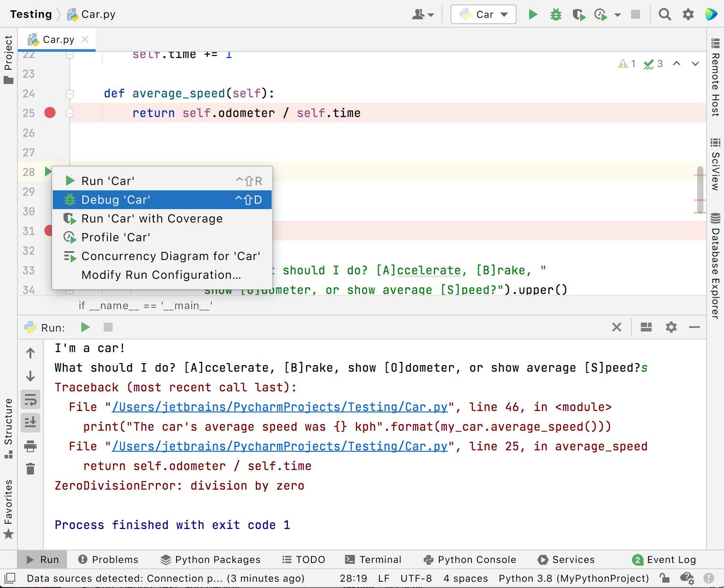The height and width of the screenshot is (588, 724).
Task: Open Search Everywhere magnifier icon
Action: click(x=665, y=14)
